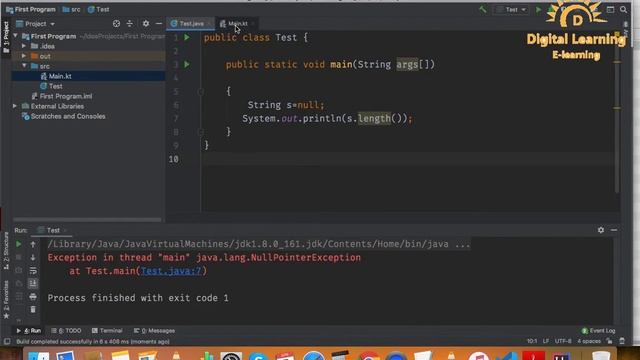This screenshot has height=360, width=640.
Task: Click the stop process icon in Run panel
Action: (x=19, y=257)
